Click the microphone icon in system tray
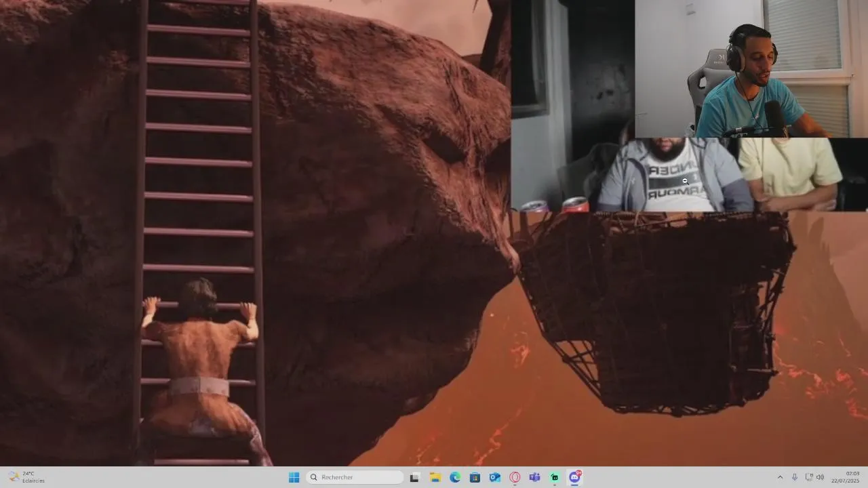 (795, 477)
